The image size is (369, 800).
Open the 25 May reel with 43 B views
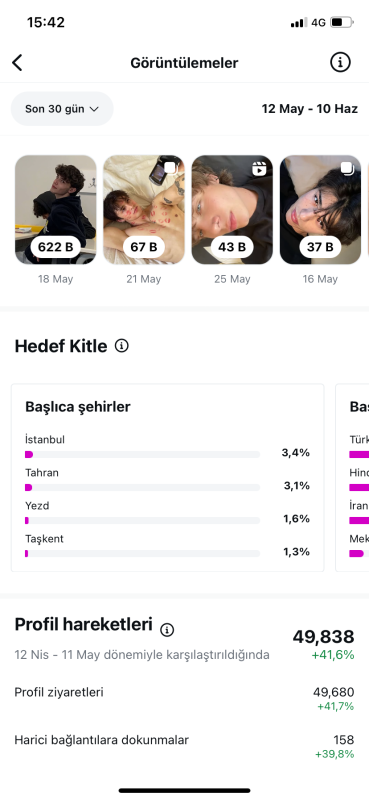point(232,210)
